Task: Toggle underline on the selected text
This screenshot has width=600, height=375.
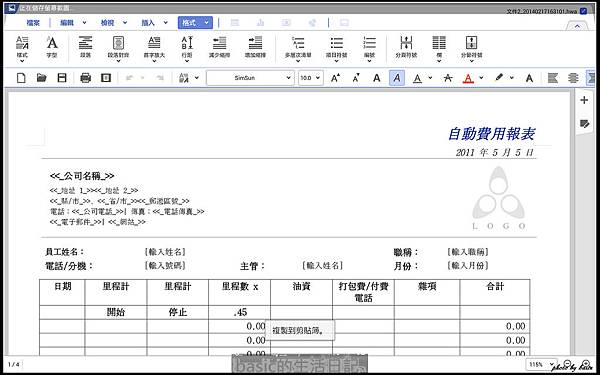Action: 417,78
